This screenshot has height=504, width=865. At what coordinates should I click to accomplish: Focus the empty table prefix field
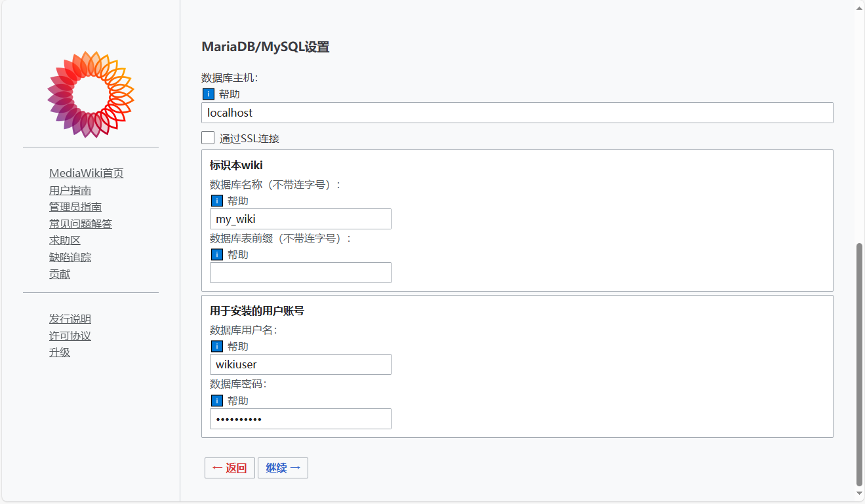click(x=300, y=273)
